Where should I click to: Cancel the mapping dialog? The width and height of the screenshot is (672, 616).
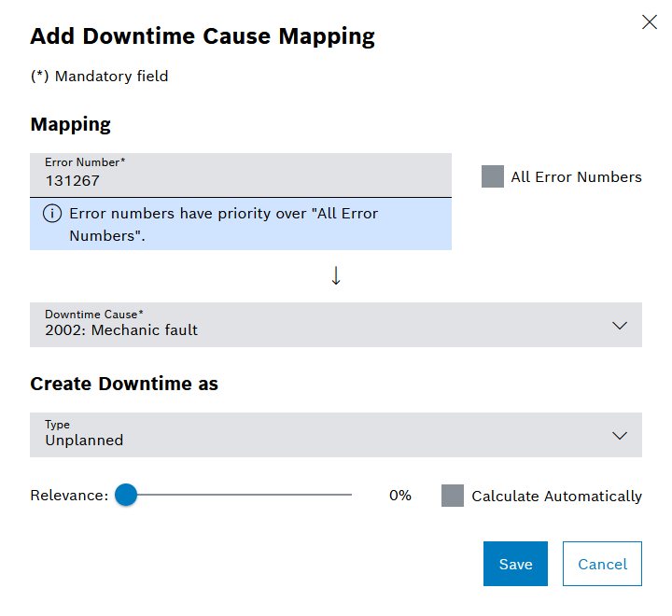(x=602, y=564)
